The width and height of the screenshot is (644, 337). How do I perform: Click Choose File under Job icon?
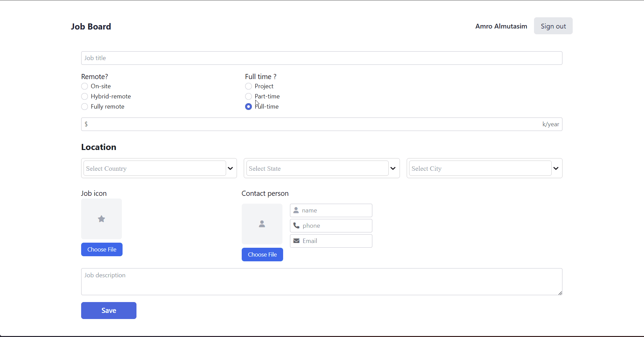click(102, 249)
